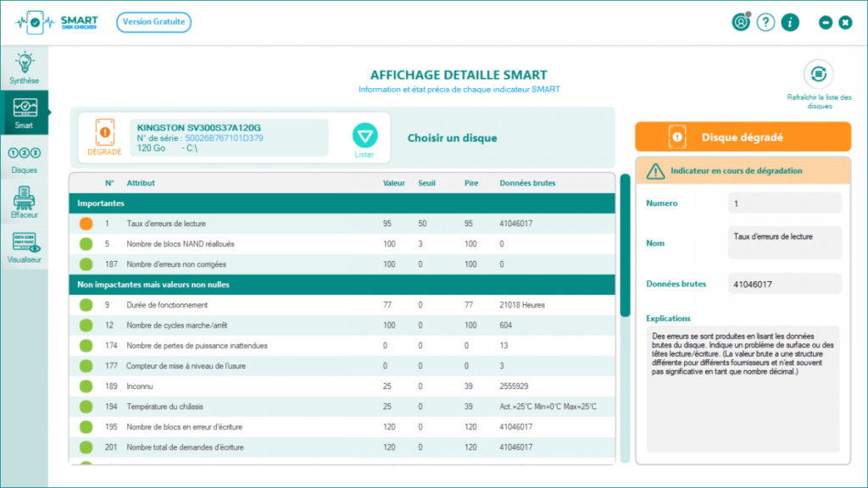Select the Nombre d'erreurs non corrigées row
The height and width of the screenshot is (488, 868).
pos(342,264)
